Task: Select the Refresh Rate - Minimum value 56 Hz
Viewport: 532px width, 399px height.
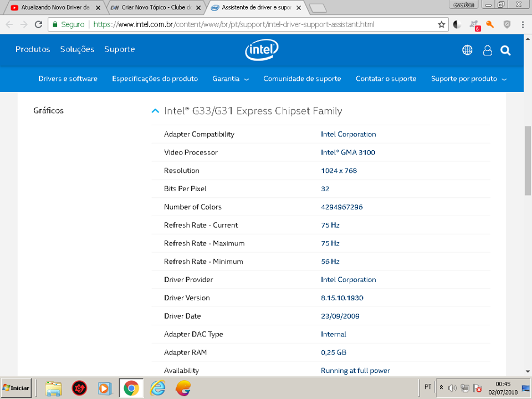Action: coord(330,262)
